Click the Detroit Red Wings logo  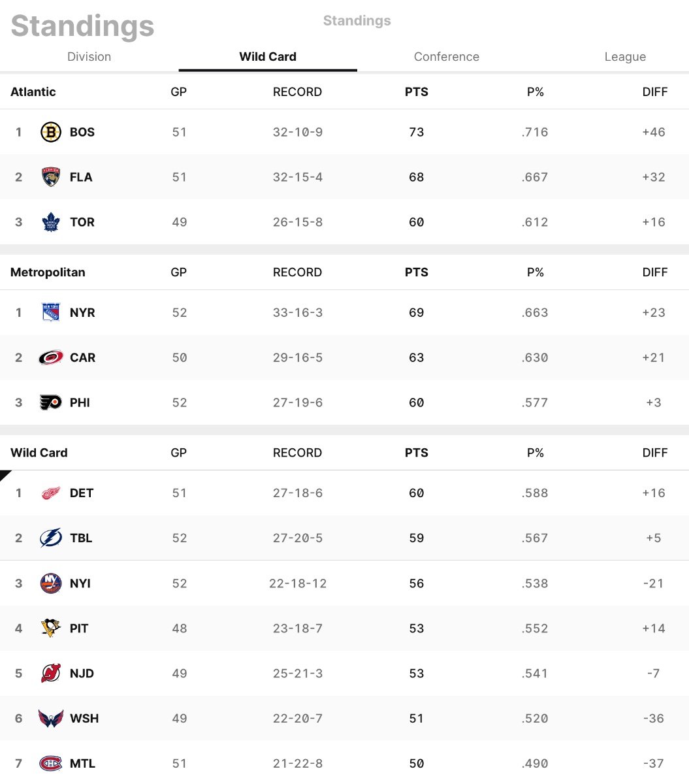tap(51, 493)
